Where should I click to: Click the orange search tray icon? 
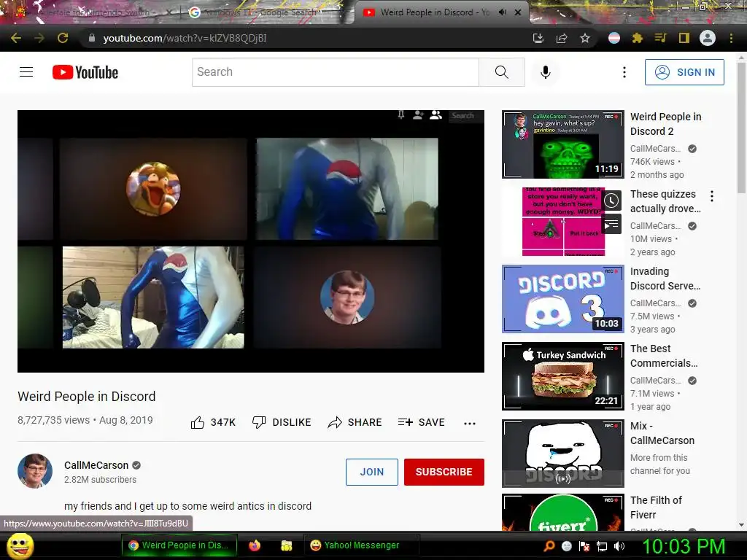pyautogui.click(x=549, y=545)
